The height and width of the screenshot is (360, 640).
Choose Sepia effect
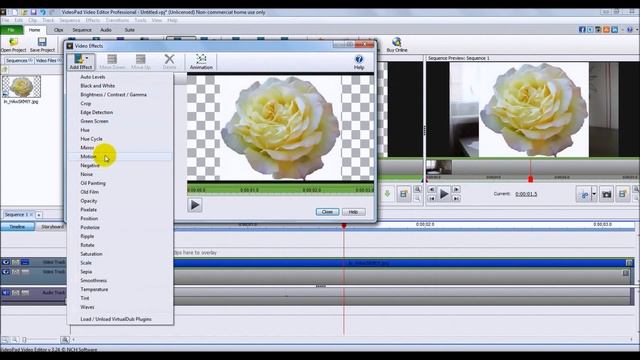click(86, 271)
